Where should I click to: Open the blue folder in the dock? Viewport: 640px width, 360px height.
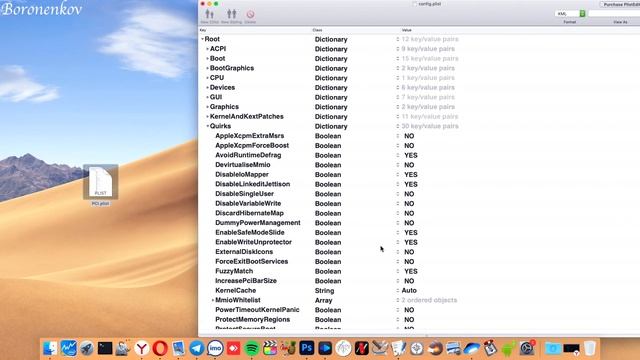click(553, 348)
